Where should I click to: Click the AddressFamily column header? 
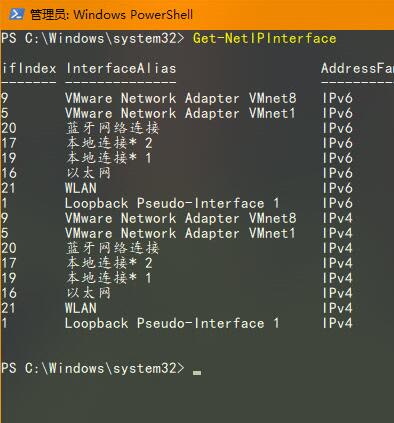[x=357, y=68]
